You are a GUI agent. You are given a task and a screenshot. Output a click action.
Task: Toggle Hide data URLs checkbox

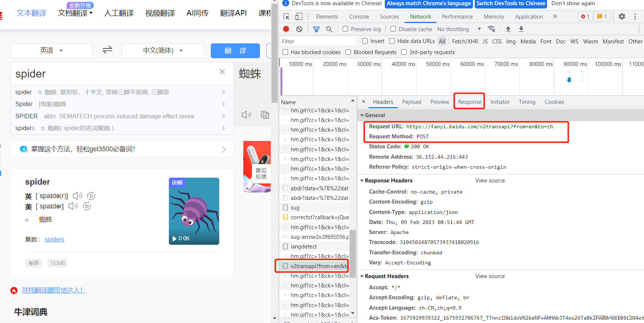(392, 41)
